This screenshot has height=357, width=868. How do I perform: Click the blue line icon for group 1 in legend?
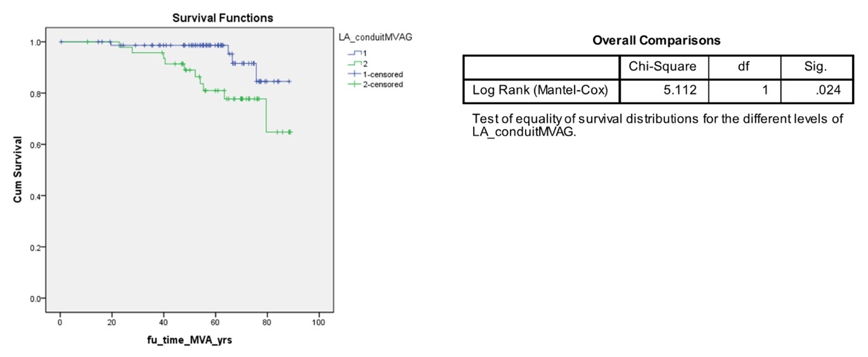click(356, 53)
